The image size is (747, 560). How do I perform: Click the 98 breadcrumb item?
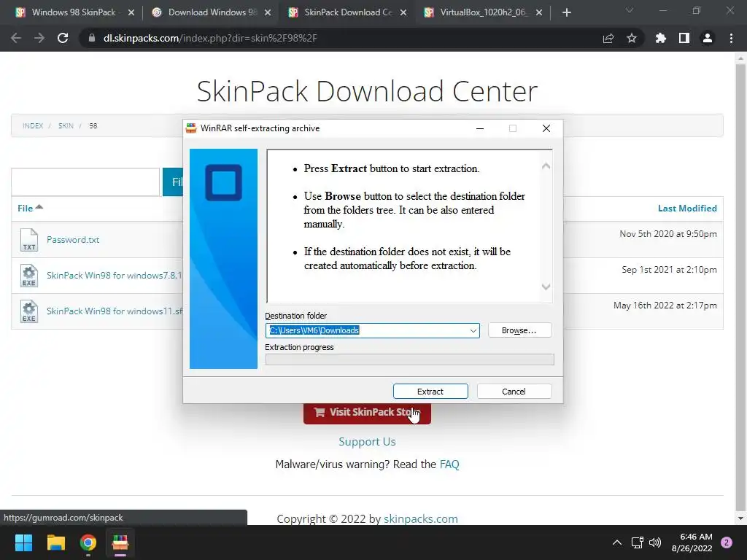93,125
